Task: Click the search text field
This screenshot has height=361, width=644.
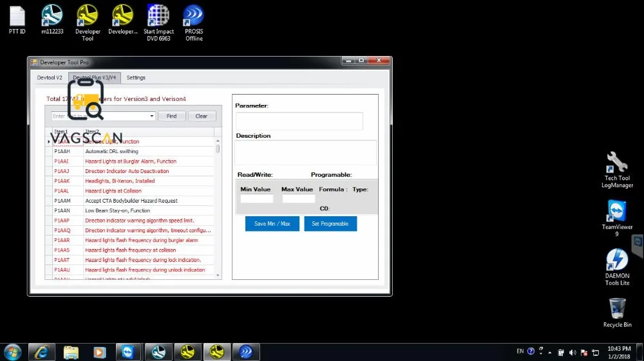Action: 100,116
